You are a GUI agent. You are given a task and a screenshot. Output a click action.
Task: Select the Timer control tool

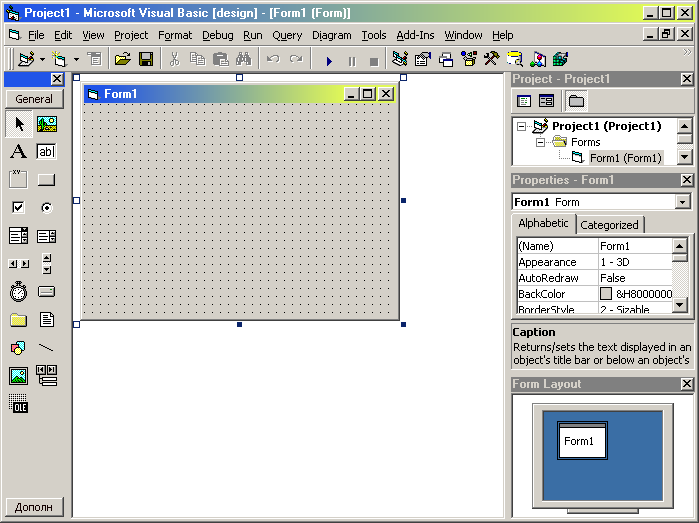(18, 292)
